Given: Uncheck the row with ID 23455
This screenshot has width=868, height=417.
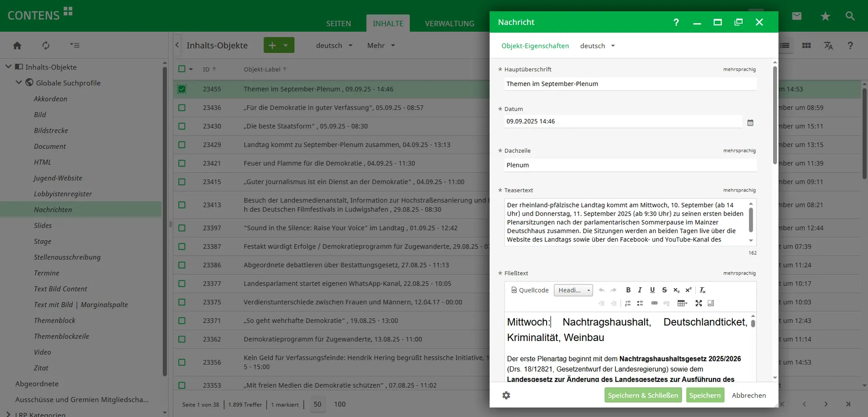Looking at the screenshot, I should point(182,89).
